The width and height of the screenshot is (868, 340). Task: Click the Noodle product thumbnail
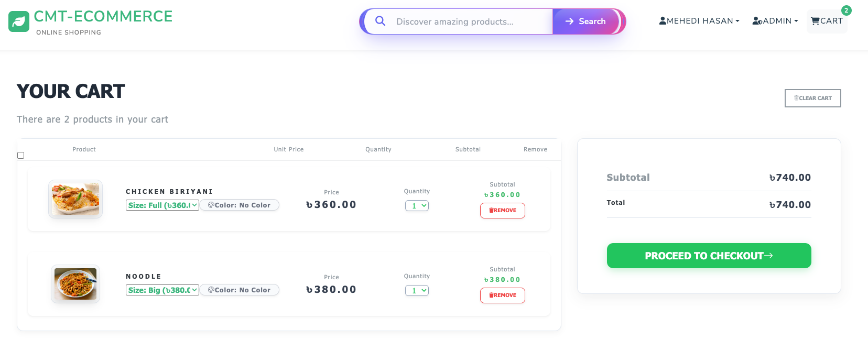coord(75,284)
